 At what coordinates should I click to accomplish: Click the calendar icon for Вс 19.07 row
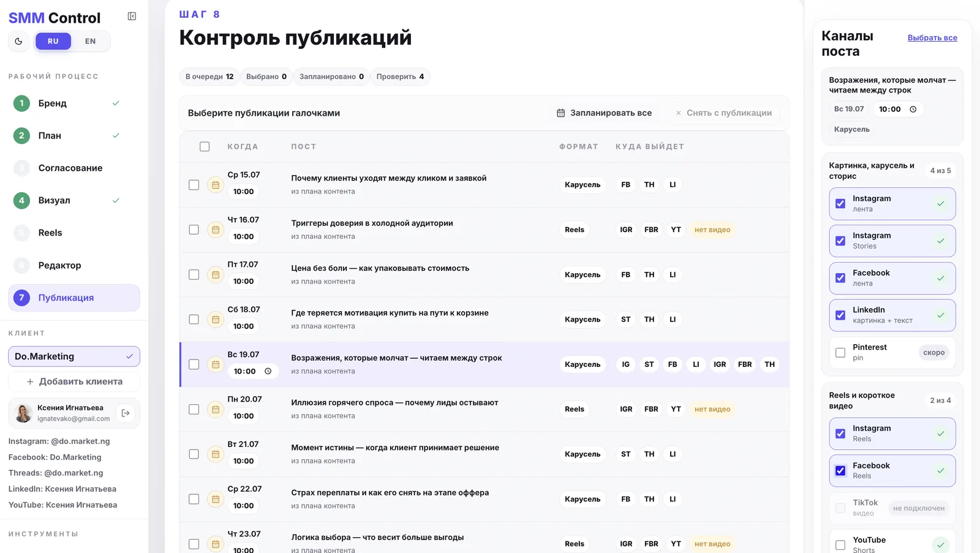(216, 364)
